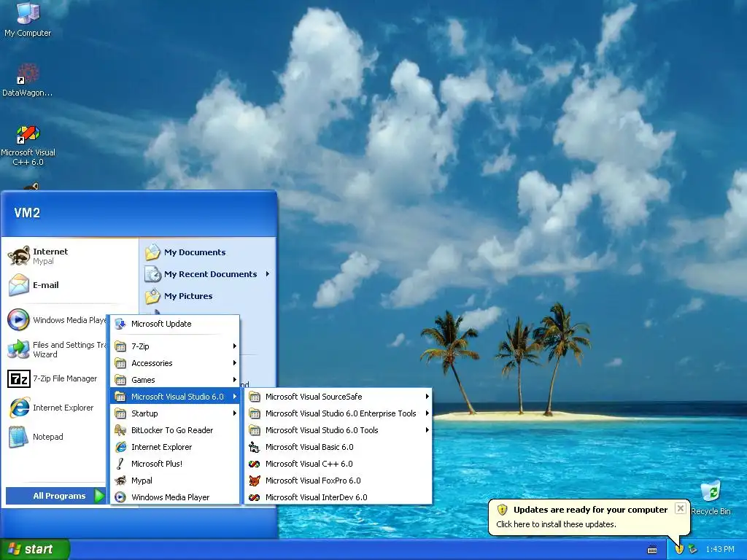Click the 'Windows Media Player' All Programs label
747x560 pixels.
[170, 497]
